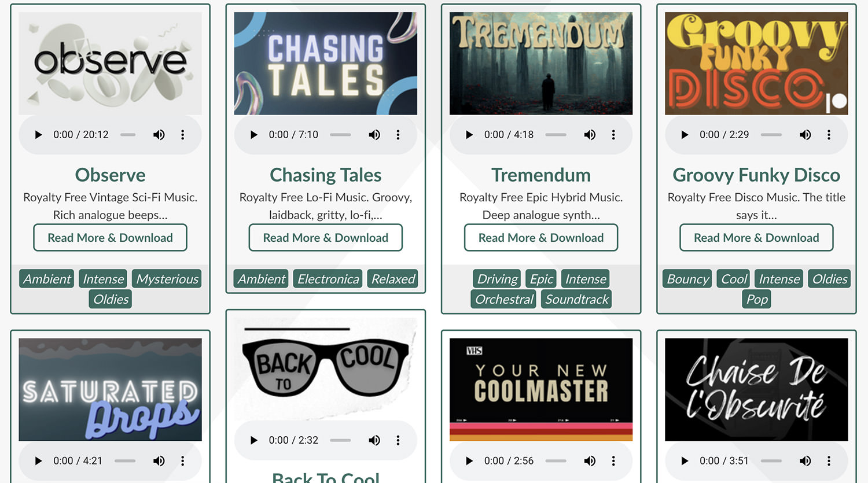Open the Tremendum player options menu

click(613, 135)
